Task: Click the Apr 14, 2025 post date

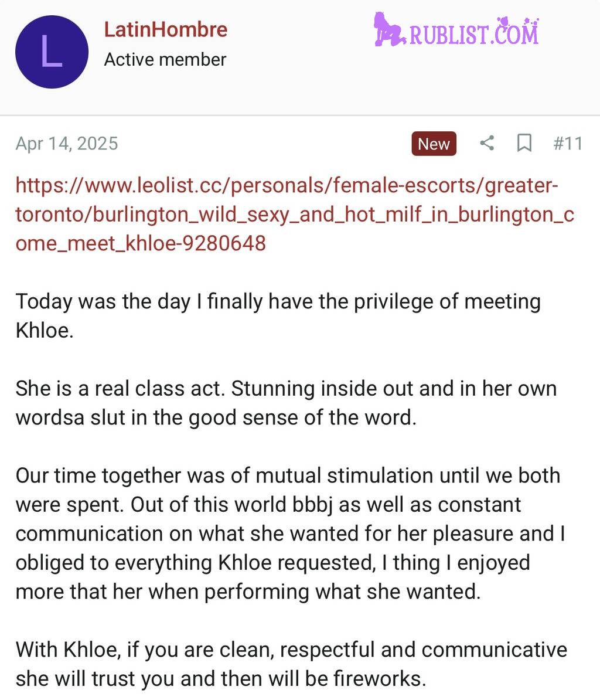Action: pos(67,144)
